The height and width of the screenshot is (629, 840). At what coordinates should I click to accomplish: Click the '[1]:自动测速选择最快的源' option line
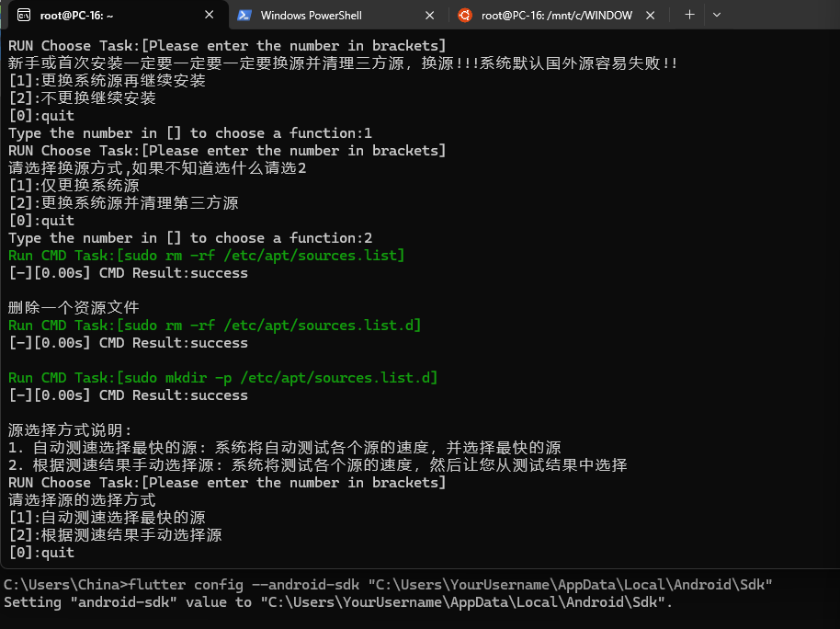click(x=108, y=518)
